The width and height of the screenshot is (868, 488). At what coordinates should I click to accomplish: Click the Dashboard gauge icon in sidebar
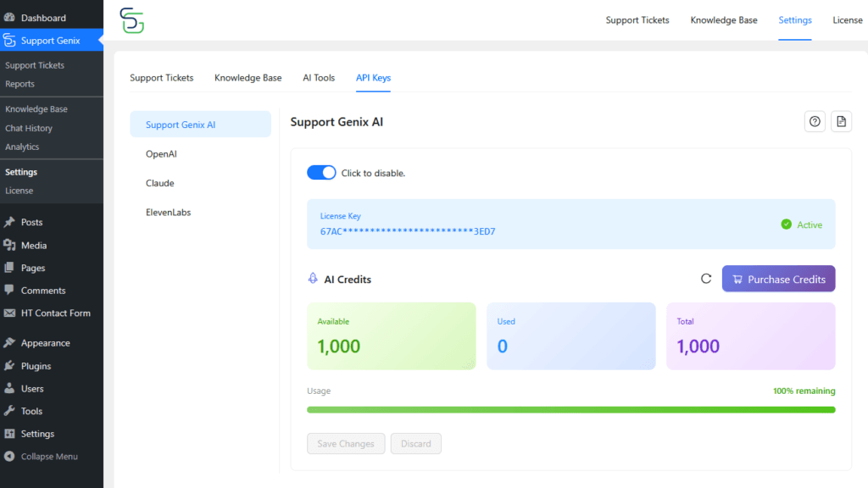(x=9, y=18)
